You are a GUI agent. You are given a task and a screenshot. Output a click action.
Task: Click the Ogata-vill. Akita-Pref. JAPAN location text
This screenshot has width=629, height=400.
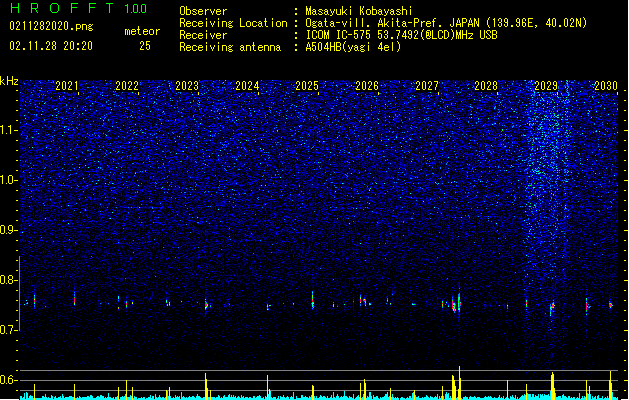[x=446, y=23]
